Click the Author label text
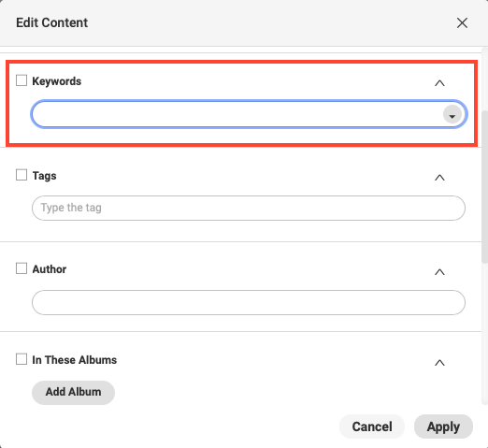488x448 pixels. (50, 269)
